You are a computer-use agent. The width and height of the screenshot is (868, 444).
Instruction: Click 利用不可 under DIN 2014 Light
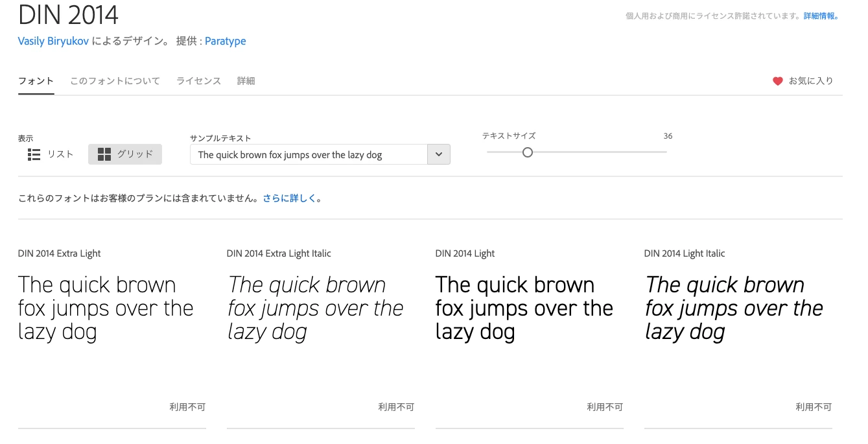pos(605,407)
